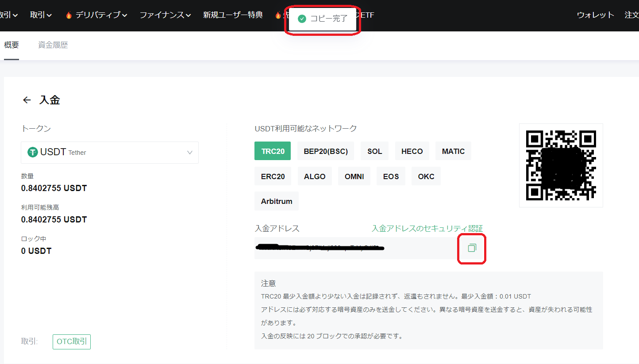
Task: Pick the MATIC network
Action: pos(453,151)
